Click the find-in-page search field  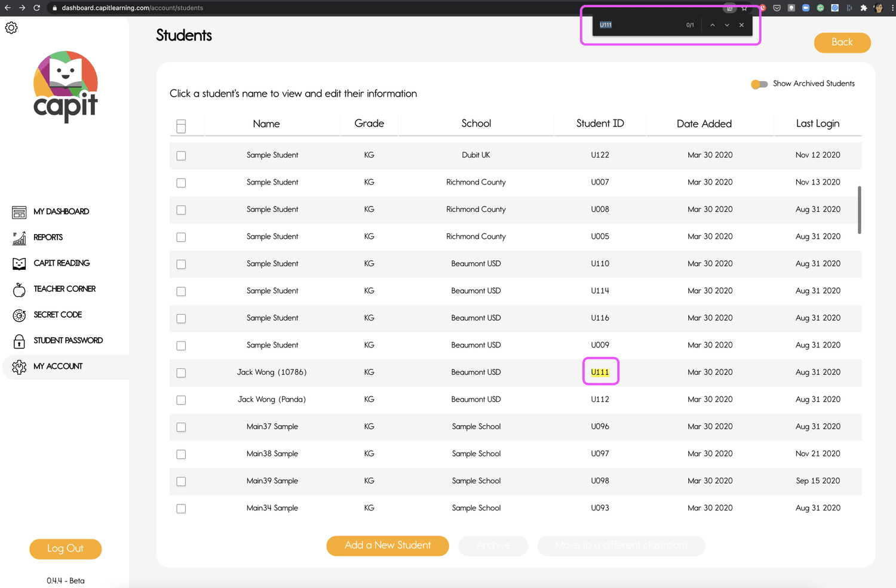point(639,25)
